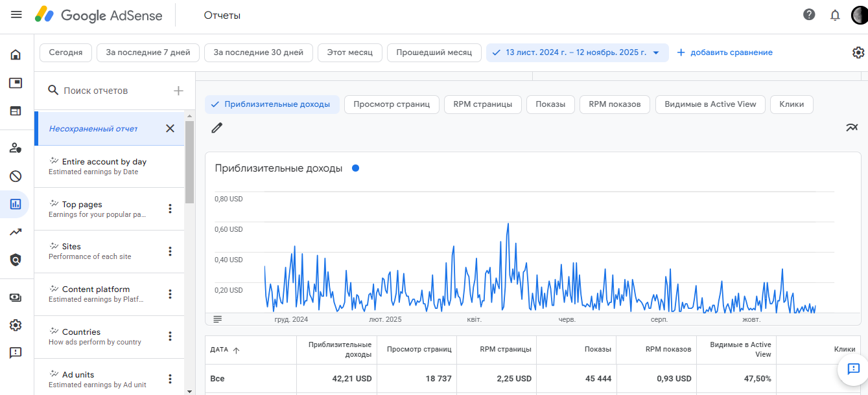Open the custom date range dropdown

(577, 52)
